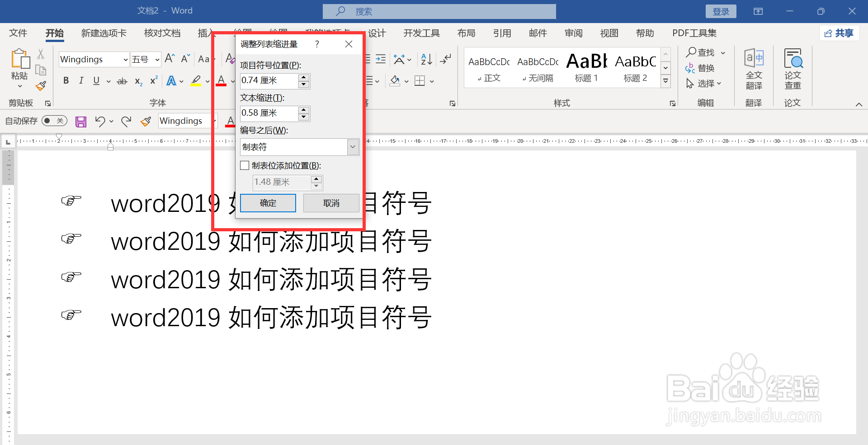
Task: Open the Select dropdown in editing group
Action: (x=703, y=84)
